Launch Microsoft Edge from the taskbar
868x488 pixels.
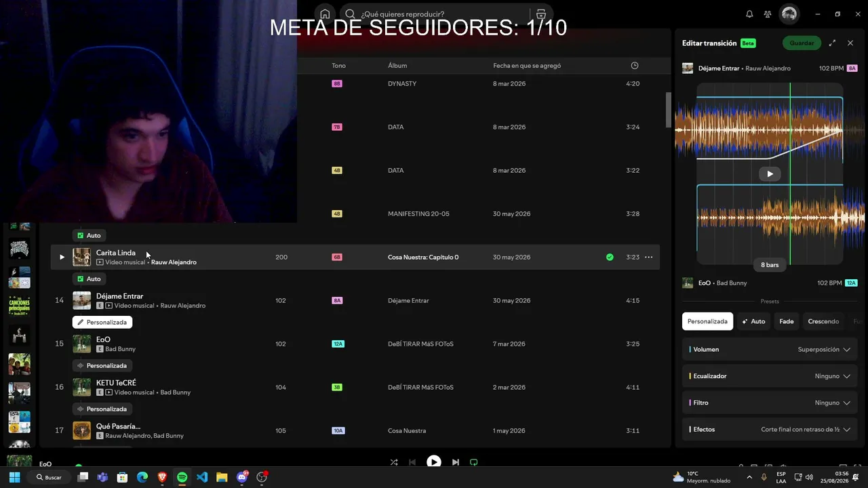(142, 477)
